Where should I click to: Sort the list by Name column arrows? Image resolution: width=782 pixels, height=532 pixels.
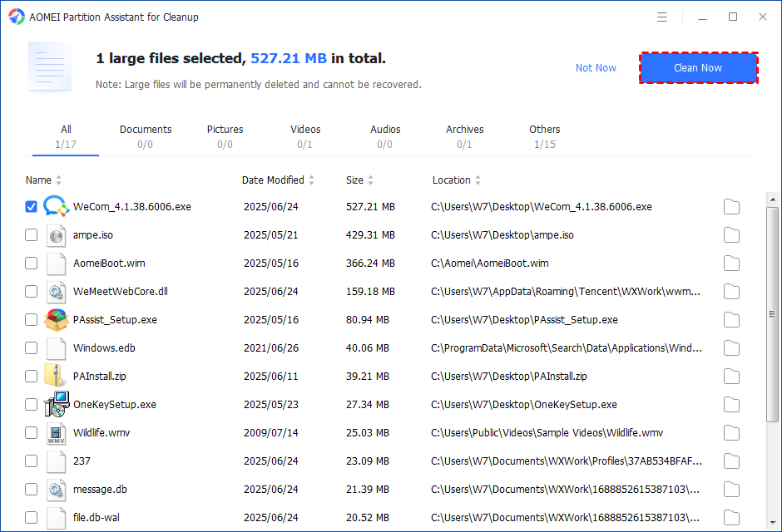click(x=59, y=180)
